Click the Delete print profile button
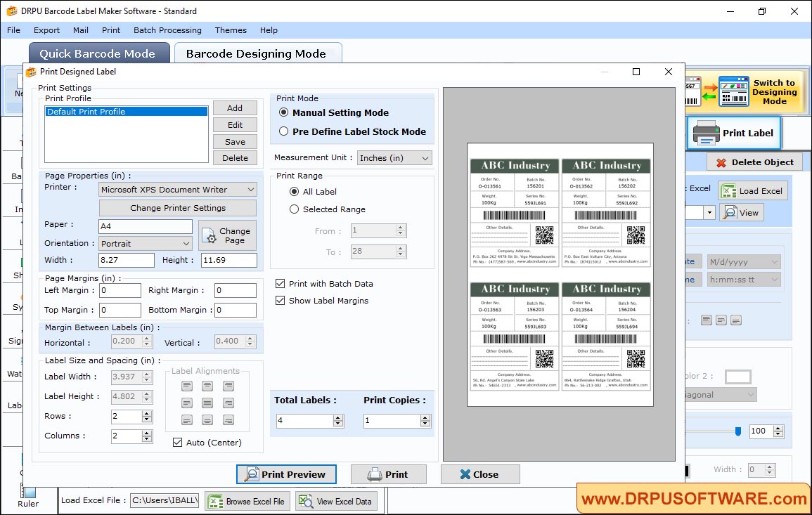Image resolution: width=812 pixels, height=515 pixels. click(x=235, y=158)
